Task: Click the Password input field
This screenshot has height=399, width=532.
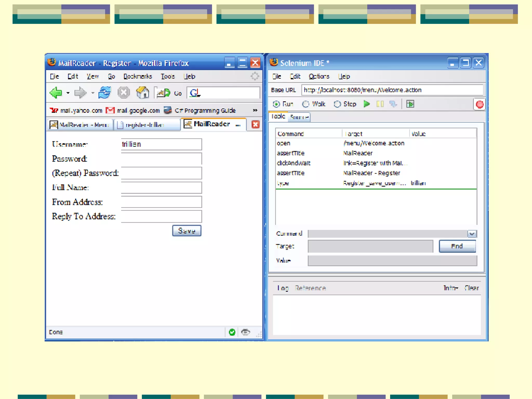Action: (161, 159)
